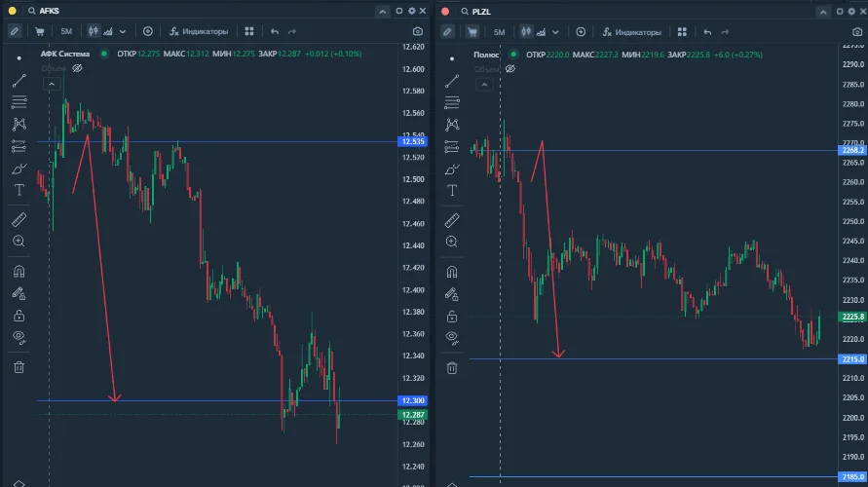Open AFKS widget settings gear

click(412, 11)
